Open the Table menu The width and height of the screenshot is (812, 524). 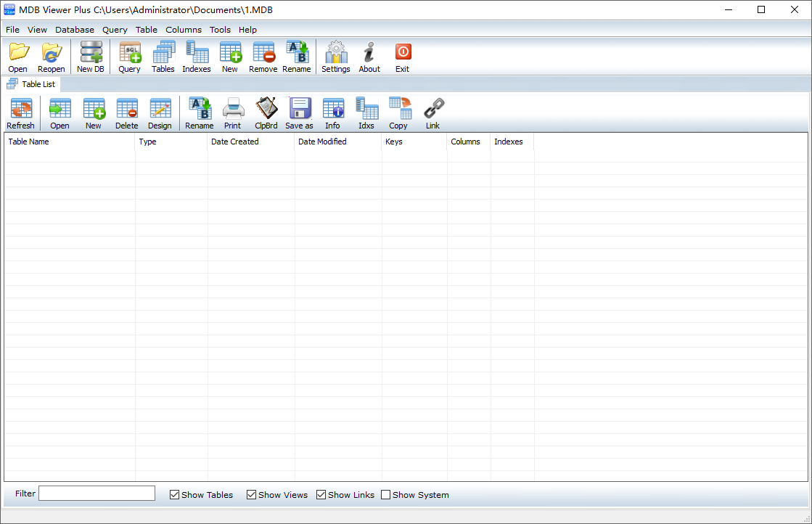pos(146,30)
